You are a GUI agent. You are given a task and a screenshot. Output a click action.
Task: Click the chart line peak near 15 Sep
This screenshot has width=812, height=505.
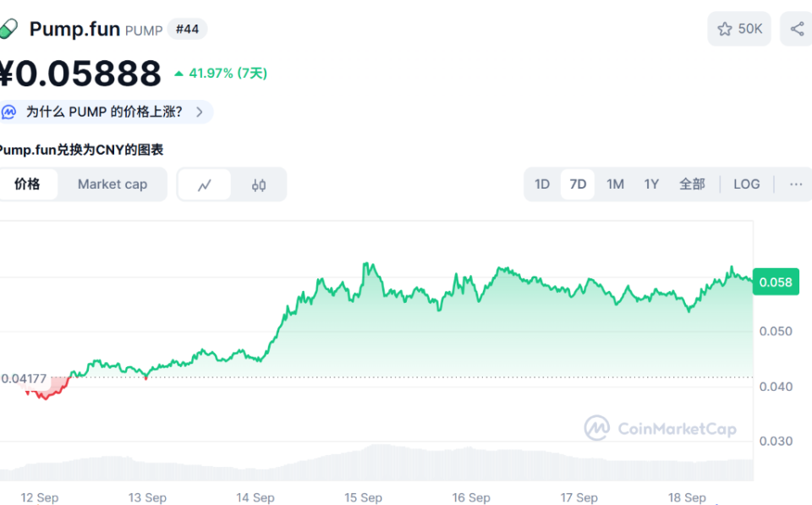[x=367, y=264]
